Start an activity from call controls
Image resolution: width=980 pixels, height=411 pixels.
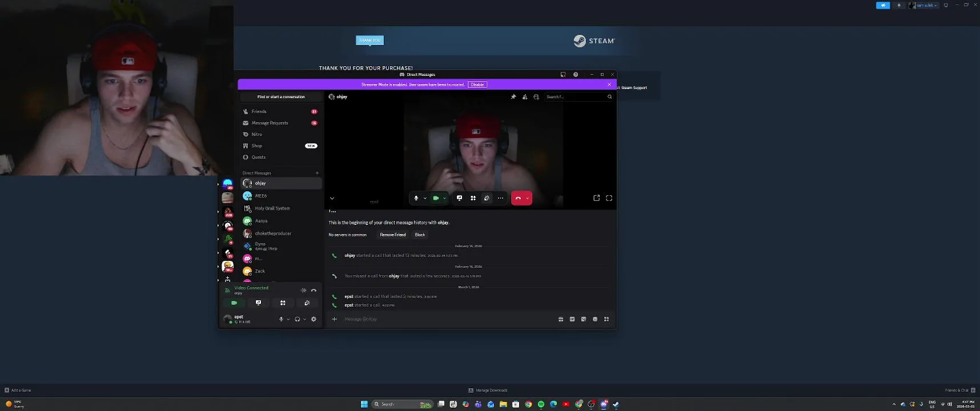point(473,198)
